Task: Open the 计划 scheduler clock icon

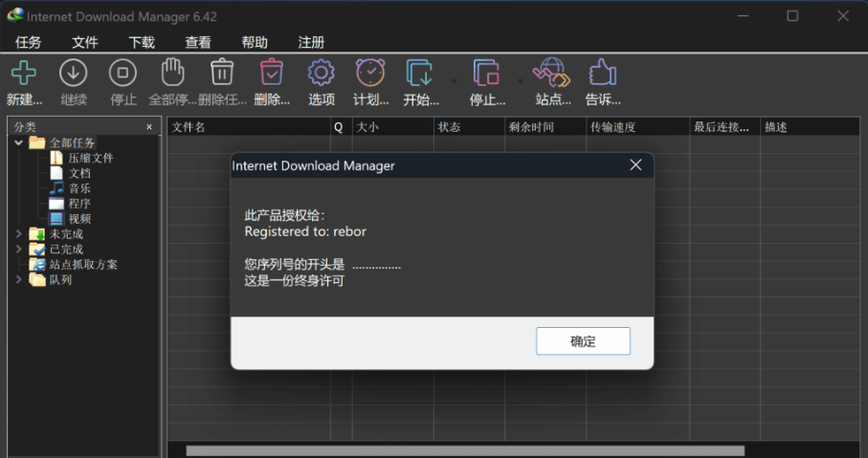Action: click(x=370, y=72)
